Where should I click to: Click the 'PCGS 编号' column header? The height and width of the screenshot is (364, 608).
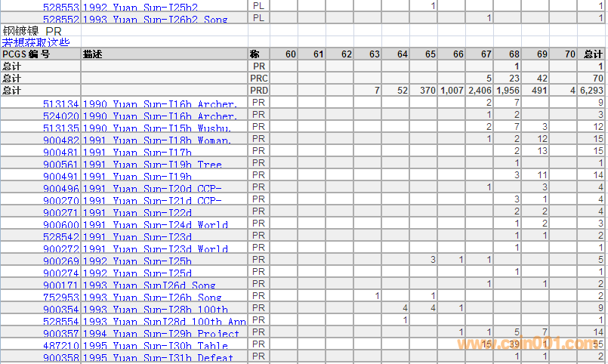[x=26, y=54]
